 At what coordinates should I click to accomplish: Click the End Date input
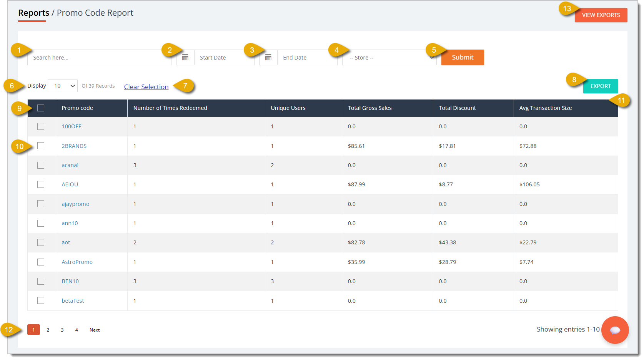307,57
